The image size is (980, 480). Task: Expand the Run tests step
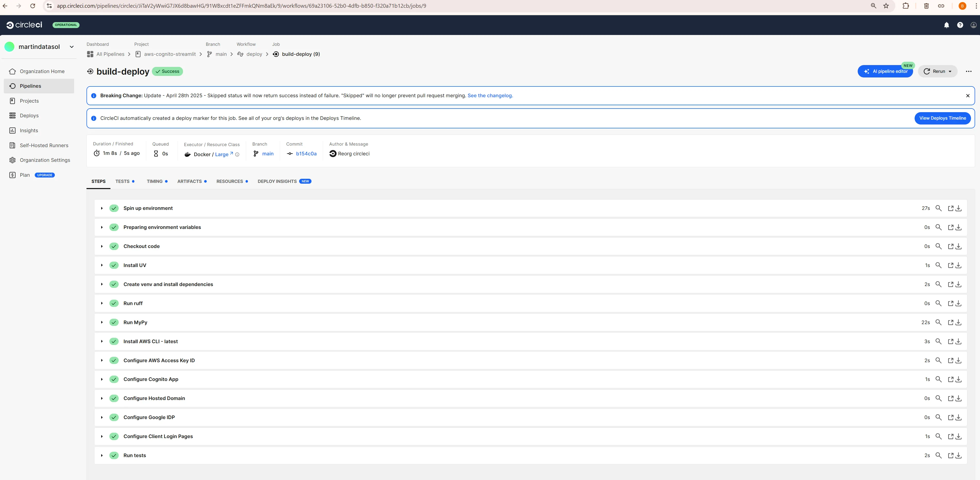point(102,455)
